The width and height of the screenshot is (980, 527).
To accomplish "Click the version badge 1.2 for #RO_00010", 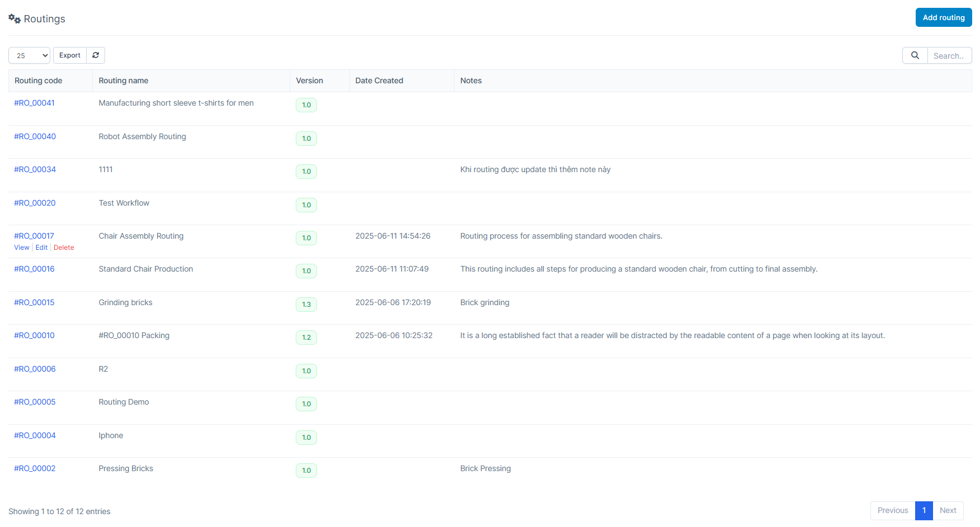I will tap(306, 338).
